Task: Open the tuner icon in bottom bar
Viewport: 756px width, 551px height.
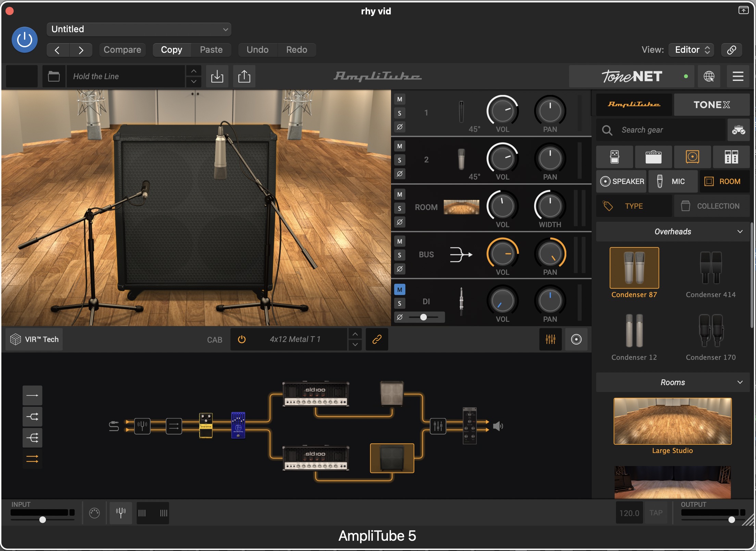Action: 121,513
